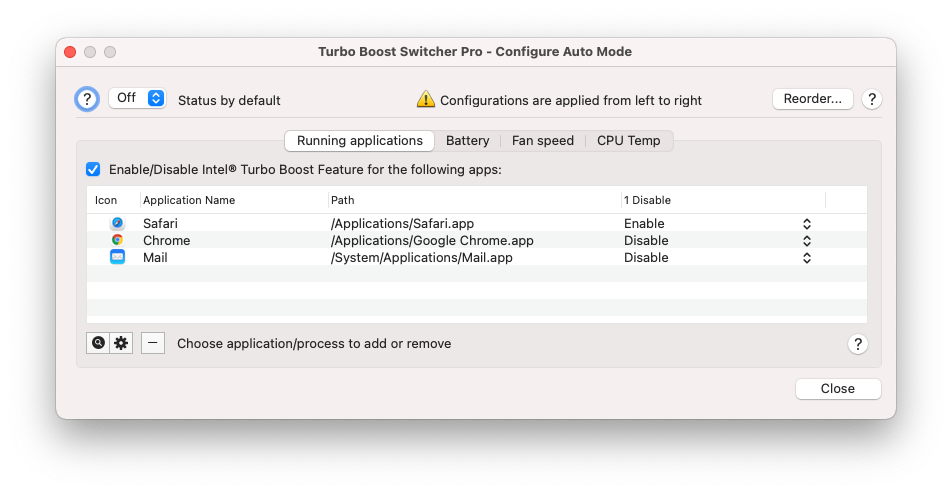Viewport: 952px width, 493px height.
Task: Remove selected app with the minus button
Action: coord(153,343)
